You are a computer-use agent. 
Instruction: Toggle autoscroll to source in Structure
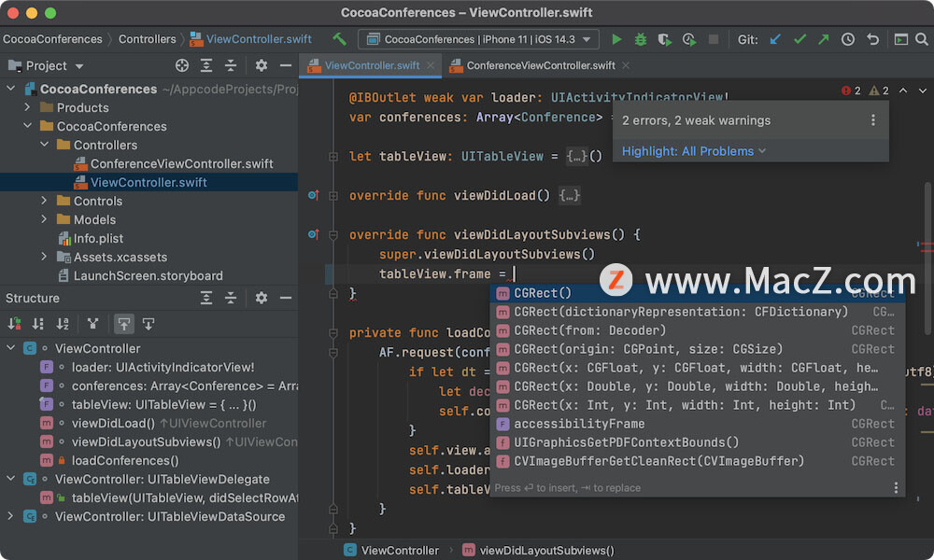(124, 324)
